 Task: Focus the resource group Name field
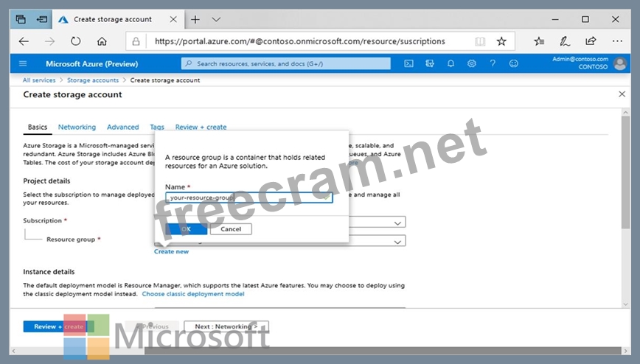249,197
